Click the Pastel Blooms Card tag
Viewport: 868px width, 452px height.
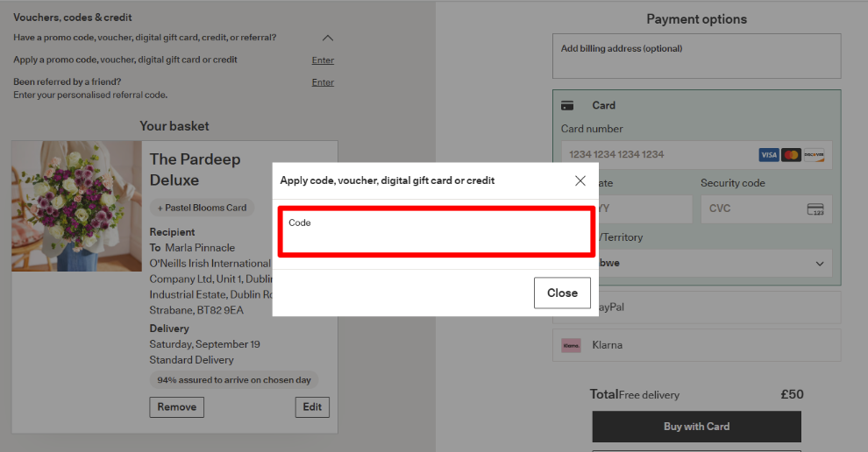coord(202,208)
